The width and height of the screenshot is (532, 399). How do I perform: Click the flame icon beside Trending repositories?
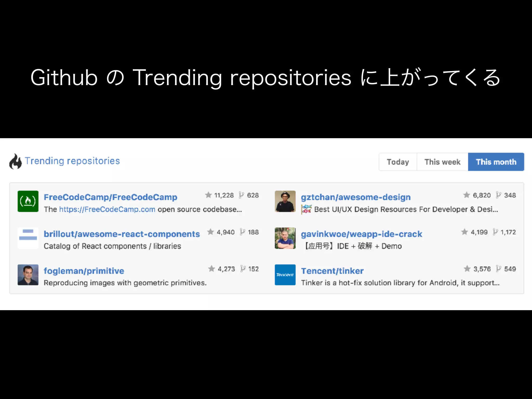[16, 161]
